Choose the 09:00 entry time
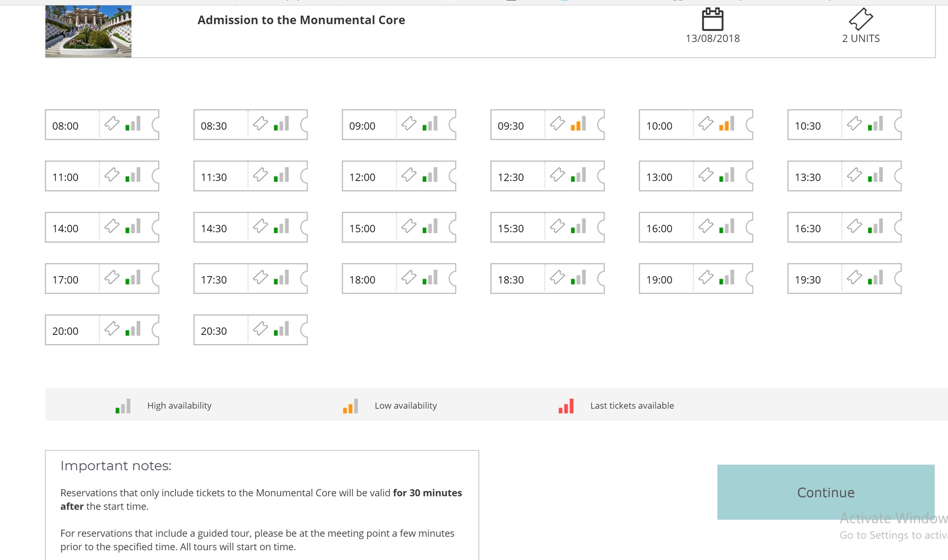948x560 pixels. (399, 125)
